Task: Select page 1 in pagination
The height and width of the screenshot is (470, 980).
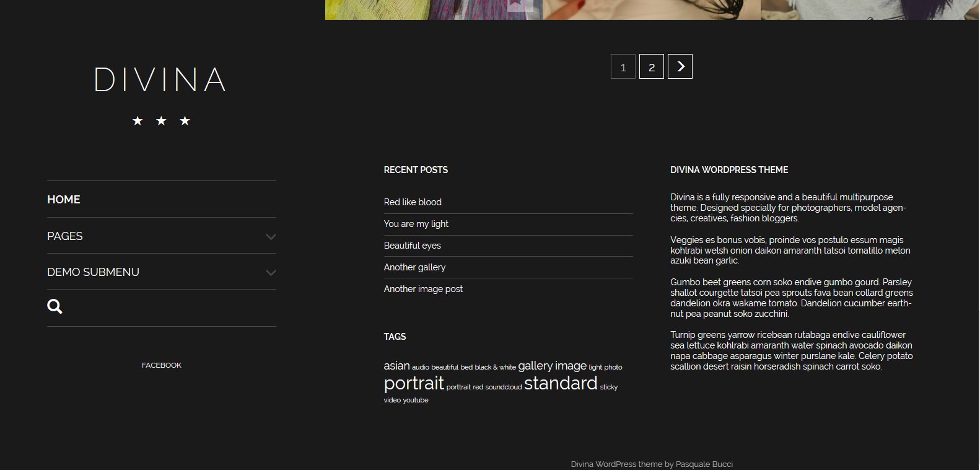Action: (x=623, y=66)
